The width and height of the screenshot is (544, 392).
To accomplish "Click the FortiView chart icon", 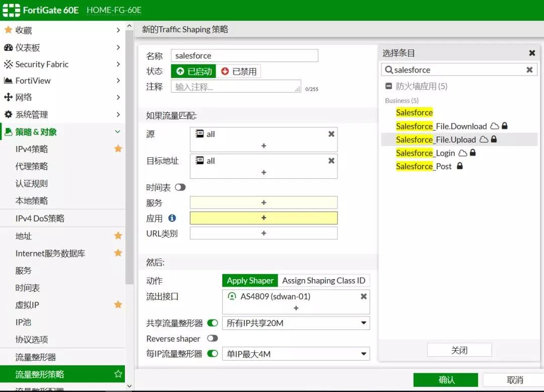I will (9, 81).
